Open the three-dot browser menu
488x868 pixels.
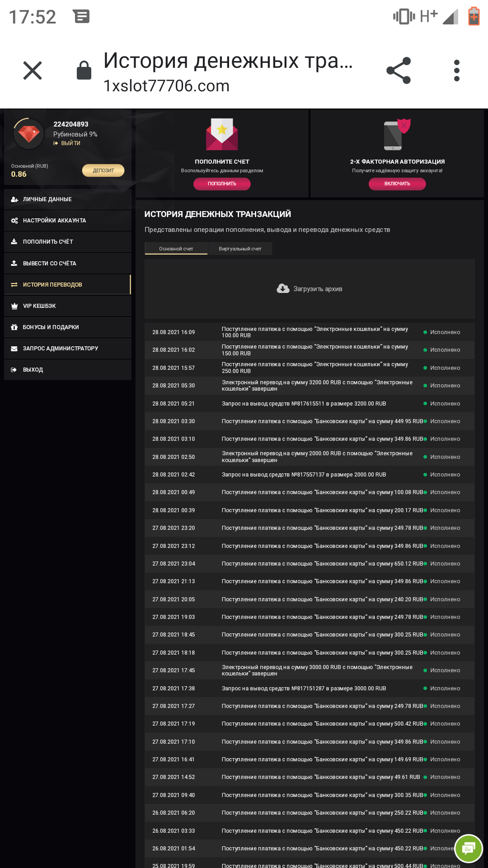[x=456, y=71]
